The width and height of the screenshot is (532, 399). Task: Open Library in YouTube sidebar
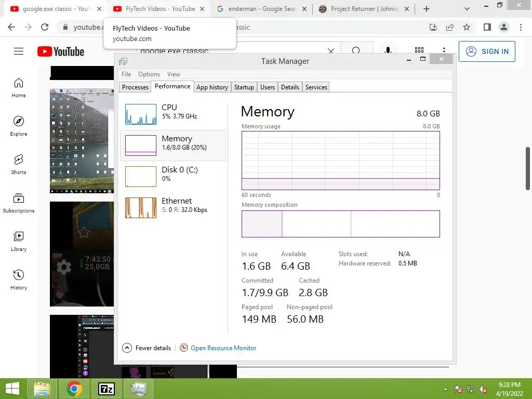coord(19,241)
